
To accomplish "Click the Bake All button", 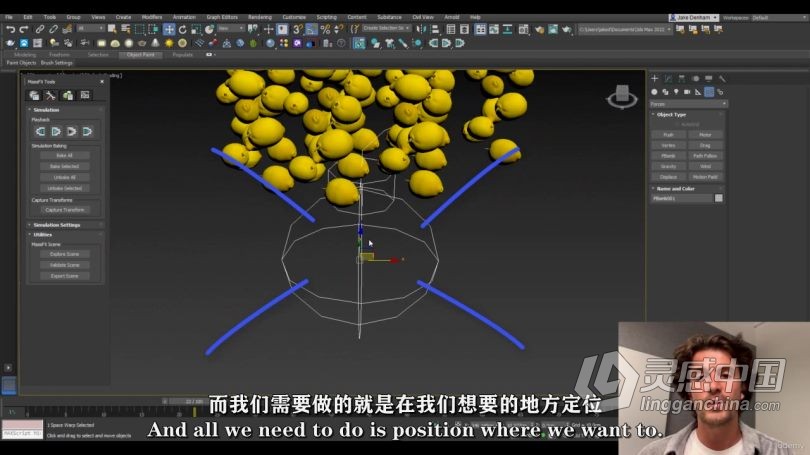I will (65, 155).
